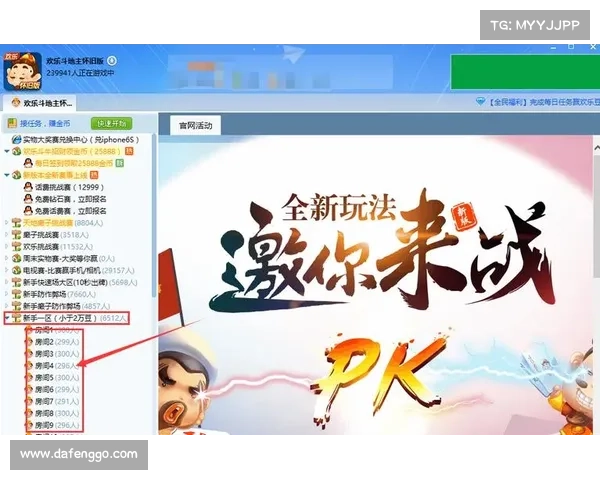This screenshot has width=600, height=480.
Task: Collapse the 新版本全新赛事上线 node
Action: click(x=6, y=174)
